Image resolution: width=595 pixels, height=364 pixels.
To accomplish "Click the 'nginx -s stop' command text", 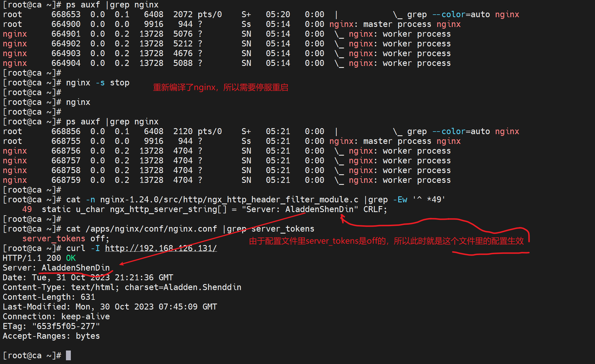I will tap(97, 83).
